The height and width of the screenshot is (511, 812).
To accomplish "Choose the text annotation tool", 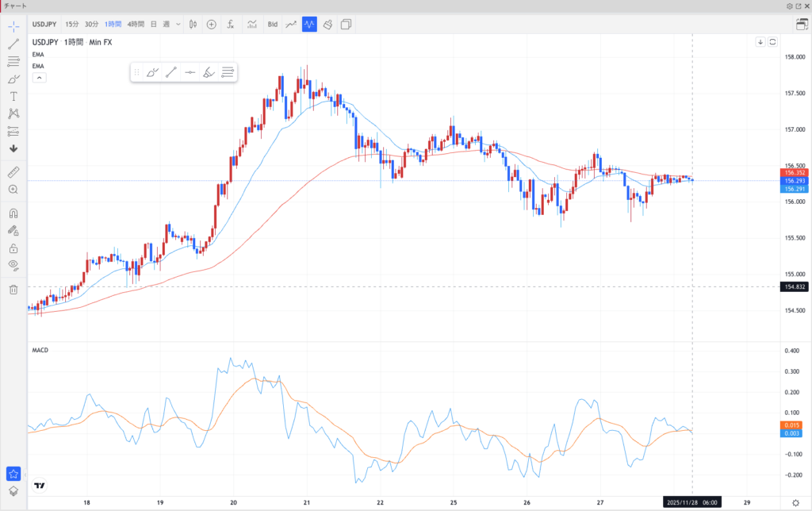I will click(x=13, y=96).
